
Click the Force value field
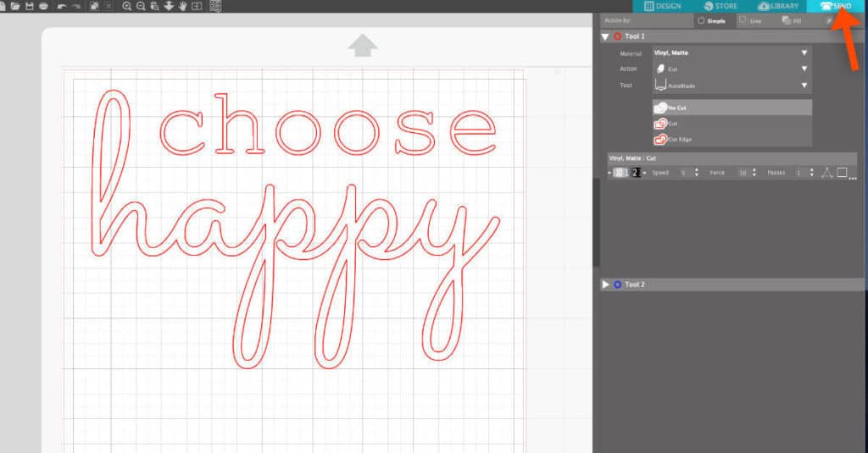742,173
